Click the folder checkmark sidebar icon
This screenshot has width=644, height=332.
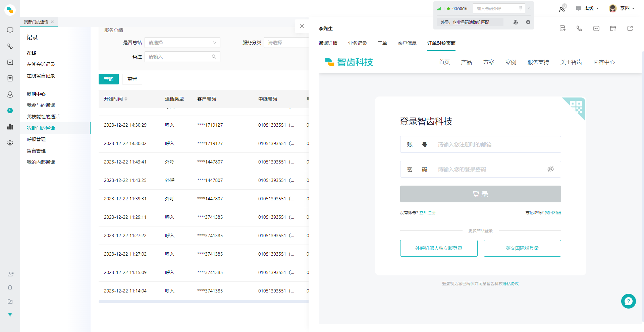10,302
